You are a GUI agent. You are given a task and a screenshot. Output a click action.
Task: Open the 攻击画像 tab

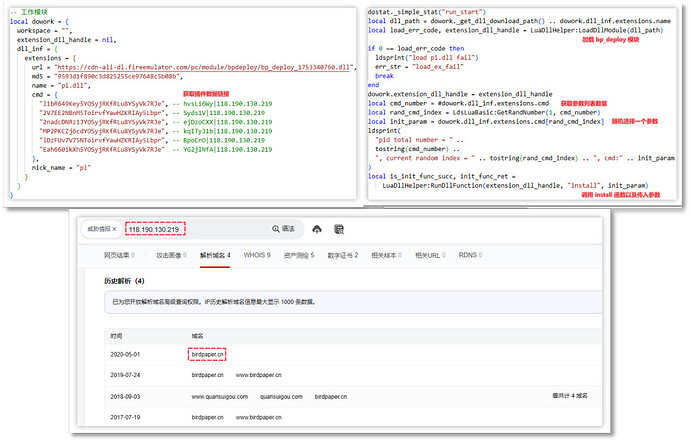coord(168,256)
